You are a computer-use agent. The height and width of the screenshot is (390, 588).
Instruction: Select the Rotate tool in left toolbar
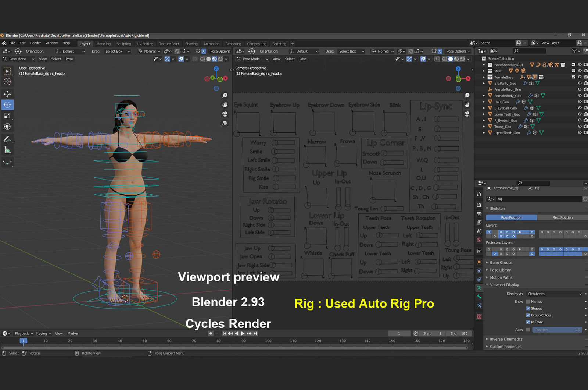tap(7, 105)
